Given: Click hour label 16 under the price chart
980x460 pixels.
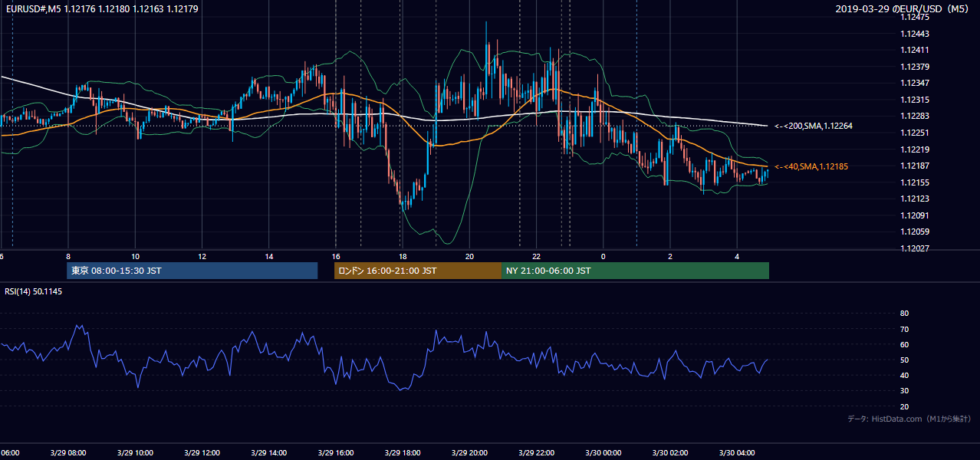Looking at the screenshot, I should coord(336,256).
